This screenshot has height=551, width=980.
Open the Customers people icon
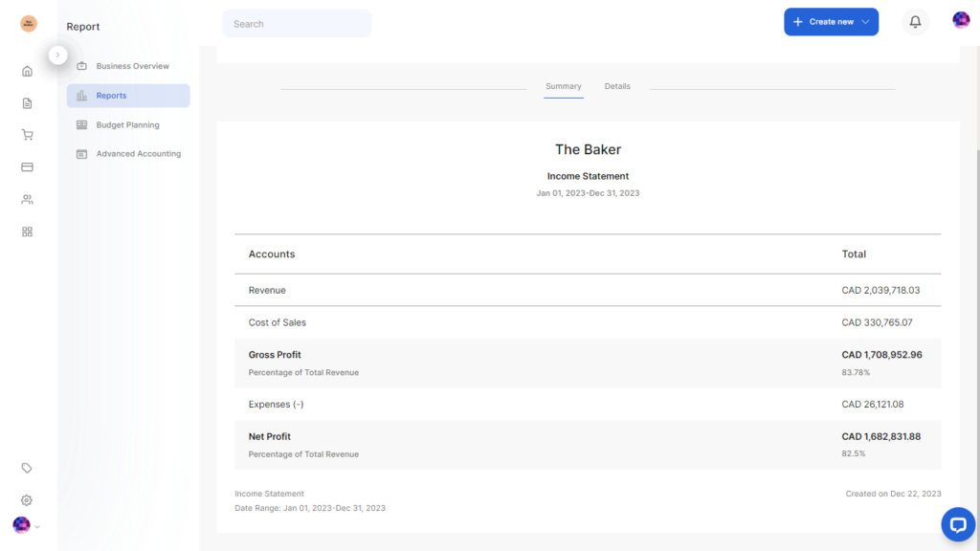pos(27,199)
